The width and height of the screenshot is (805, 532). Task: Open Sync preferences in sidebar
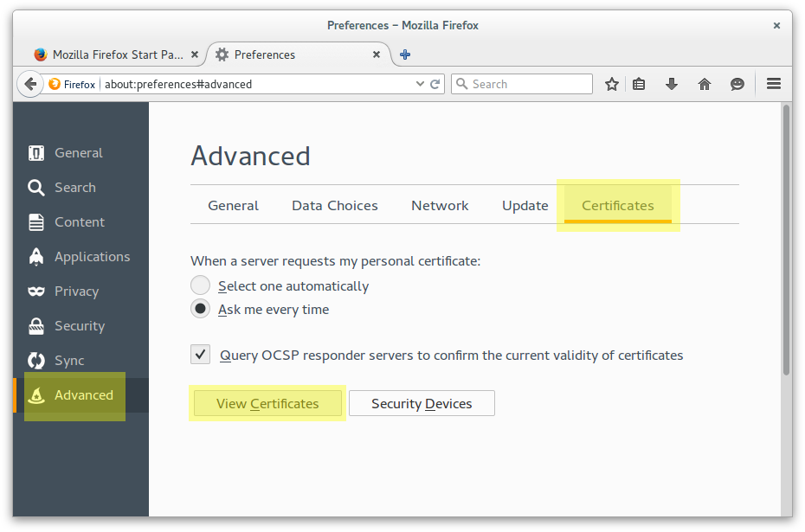(81, 361)
